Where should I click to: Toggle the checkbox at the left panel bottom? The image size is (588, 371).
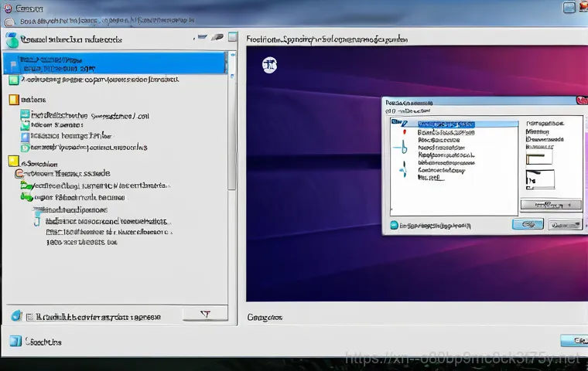coord(29,317)
